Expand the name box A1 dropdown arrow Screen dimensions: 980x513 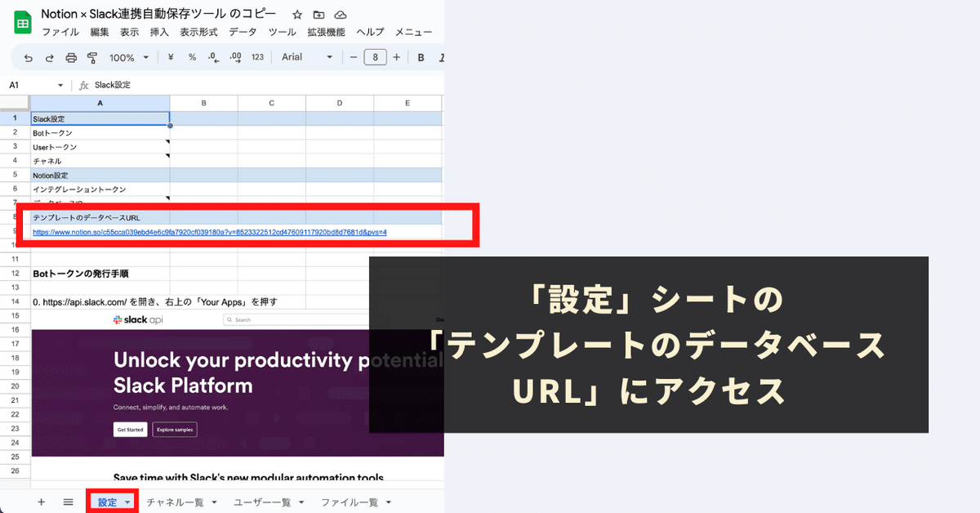tap(60, 85)
